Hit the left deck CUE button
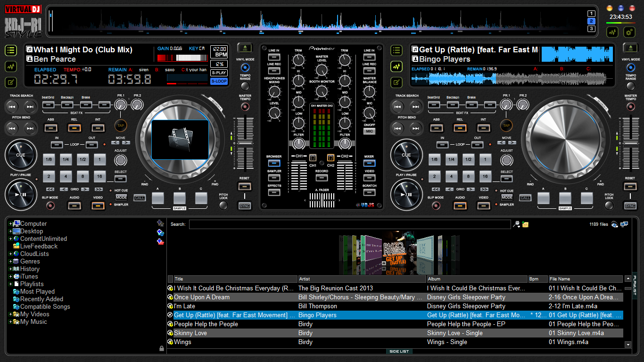The height and width of the screenshot is (362, 644). [21, 155]
